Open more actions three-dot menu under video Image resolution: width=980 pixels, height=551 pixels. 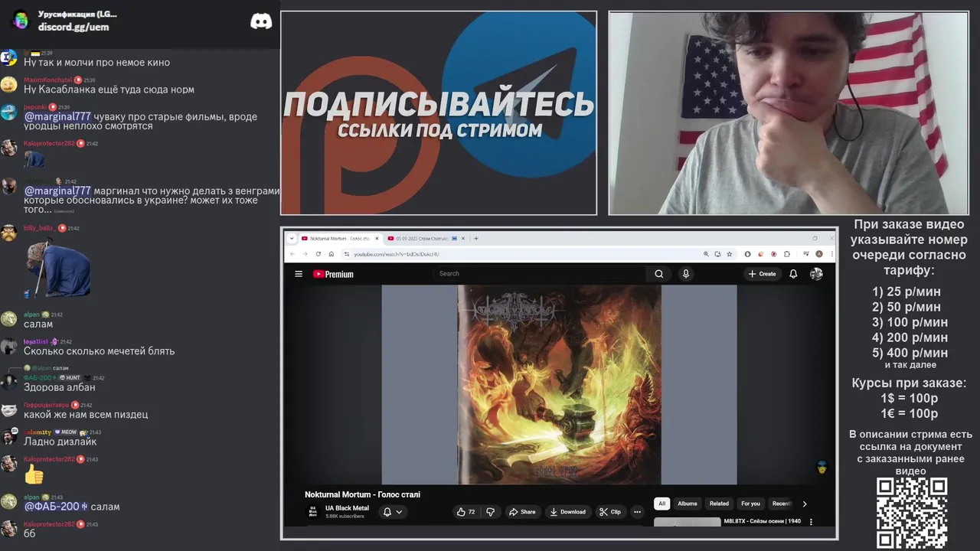(637, 512)
